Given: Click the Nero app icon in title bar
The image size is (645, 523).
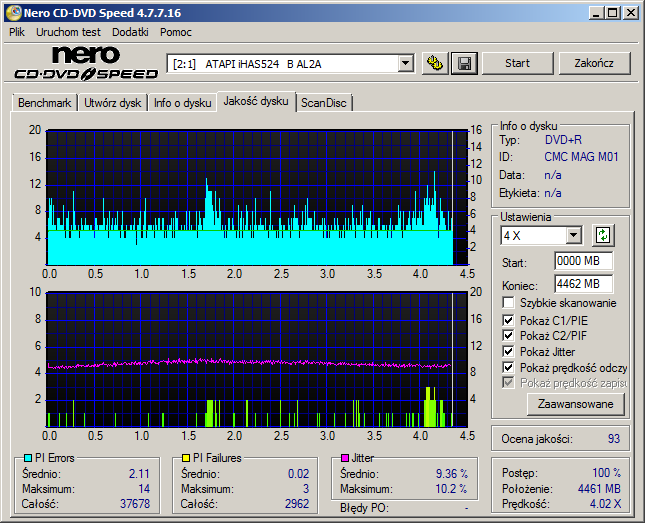Looking at the screenshot, I should point(14,13).
